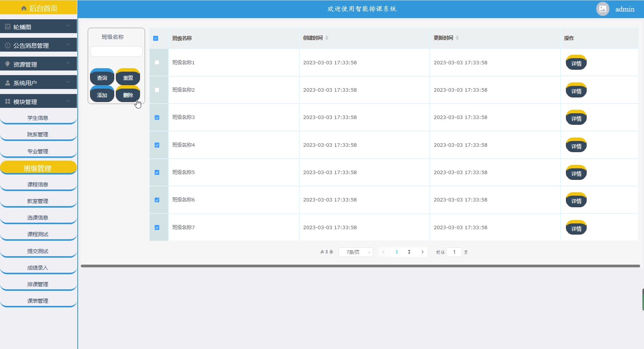
Task: Open 课程测试 in the sidebar
Action: coord(38,234)
